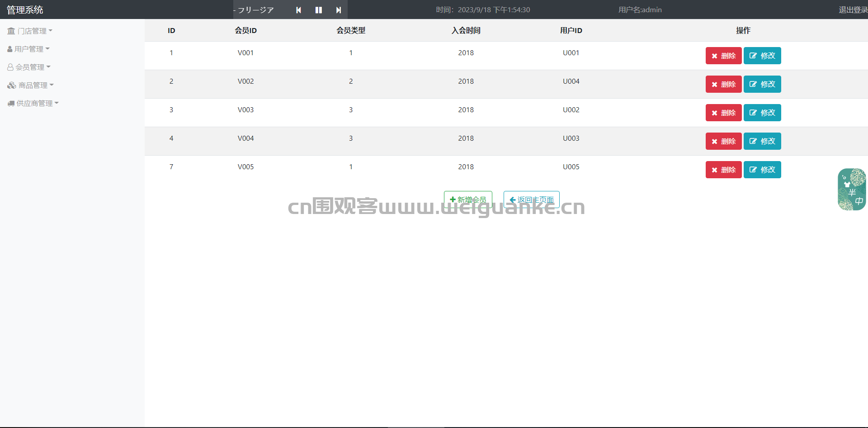This screenshot has height=428, width=868.
Task: Delete member row V002
Action: 723,84
